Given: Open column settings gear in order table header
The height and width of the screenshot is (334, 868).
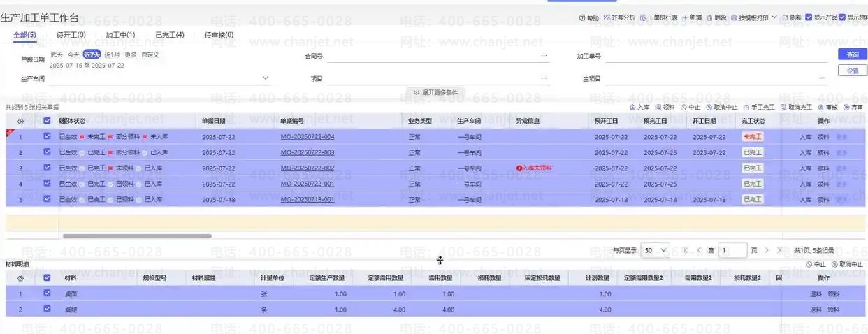Looking at the screenshot, I should pos(20,121).
